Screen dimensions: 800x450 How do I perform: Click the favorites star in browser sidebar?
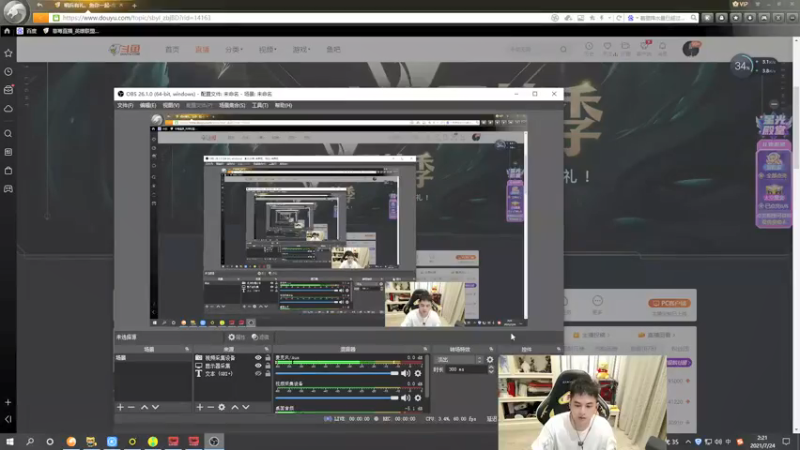click(8, 53)
